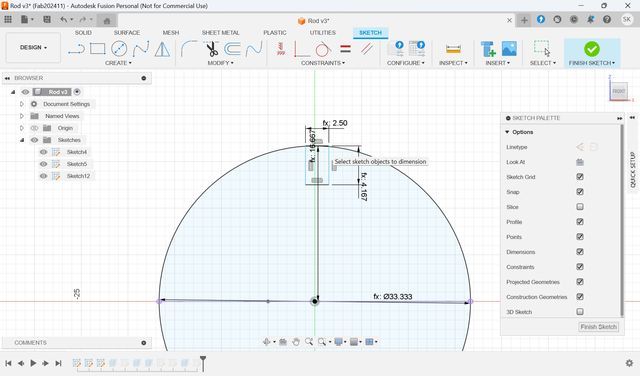
Task: Open the SELECT dropdown menu
Action: pos(543,63)
